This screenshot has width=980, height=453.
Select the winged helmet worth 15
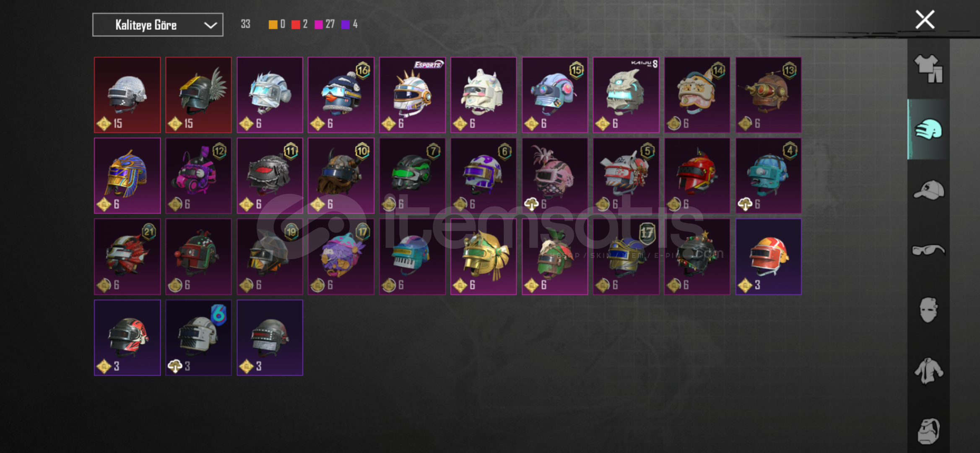[x=198, y=95]
